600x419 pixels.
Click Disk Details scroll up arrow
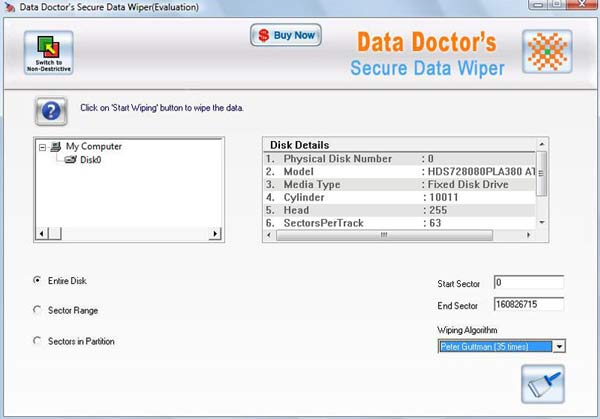tap(542, 144)
